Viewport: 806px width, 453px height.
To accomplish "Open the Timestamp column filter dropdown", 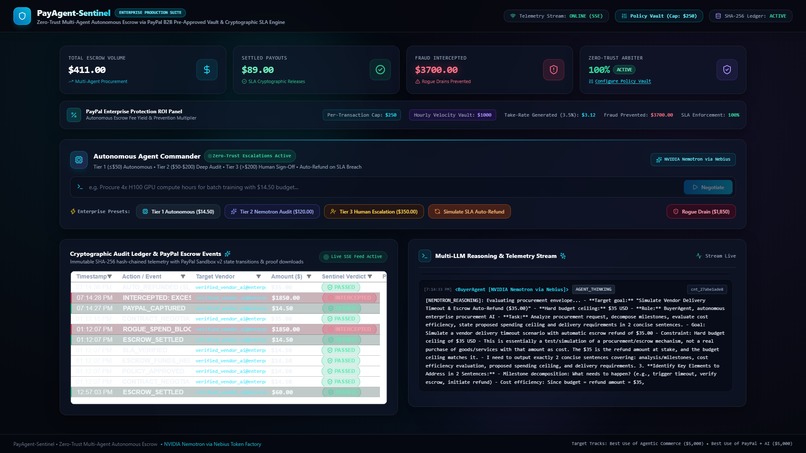I will pyautogui.click(x=109, y=277).
